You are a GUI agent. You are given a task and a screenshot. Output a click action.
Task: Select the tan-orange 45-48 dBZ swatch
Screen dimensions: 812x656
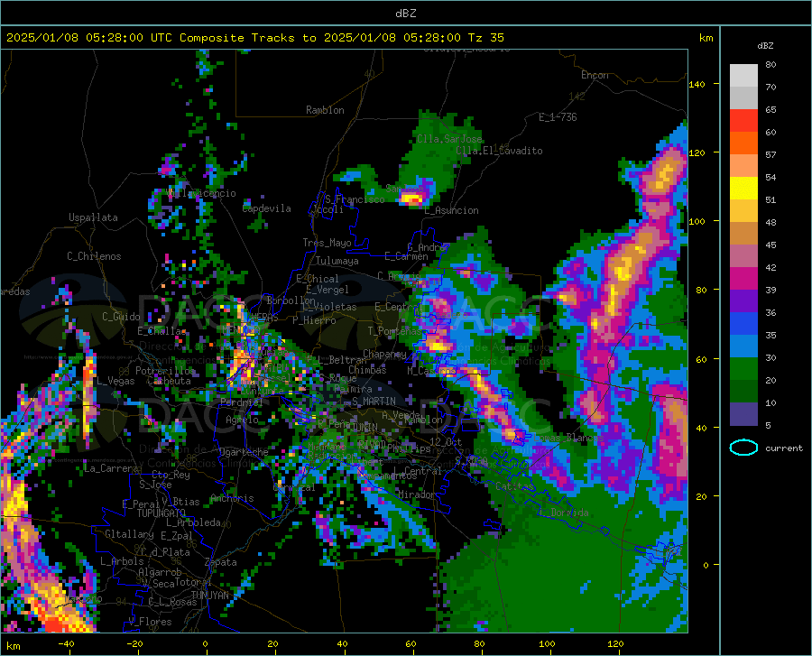(743, 234)
